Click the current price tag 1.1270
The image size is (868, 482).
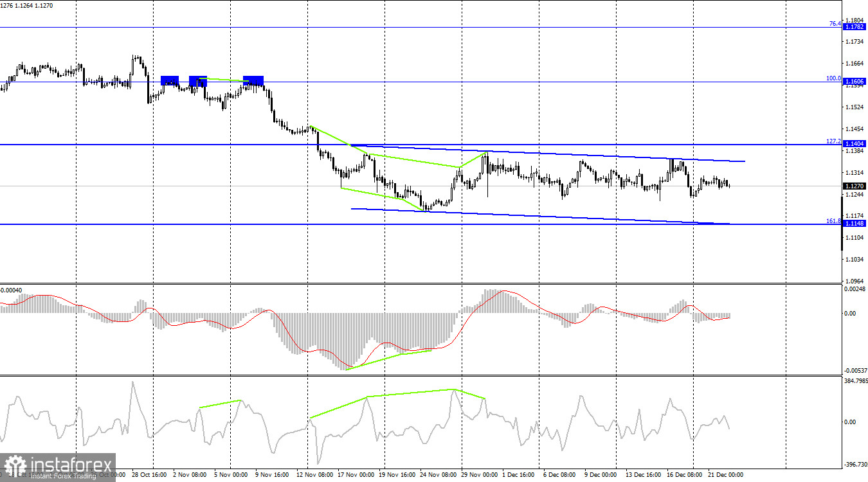click(x=854, y=186)
